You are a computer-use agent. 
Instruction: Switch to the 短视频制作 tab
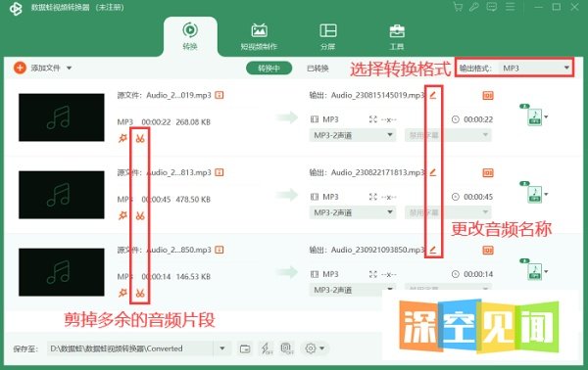click(259, 36)
